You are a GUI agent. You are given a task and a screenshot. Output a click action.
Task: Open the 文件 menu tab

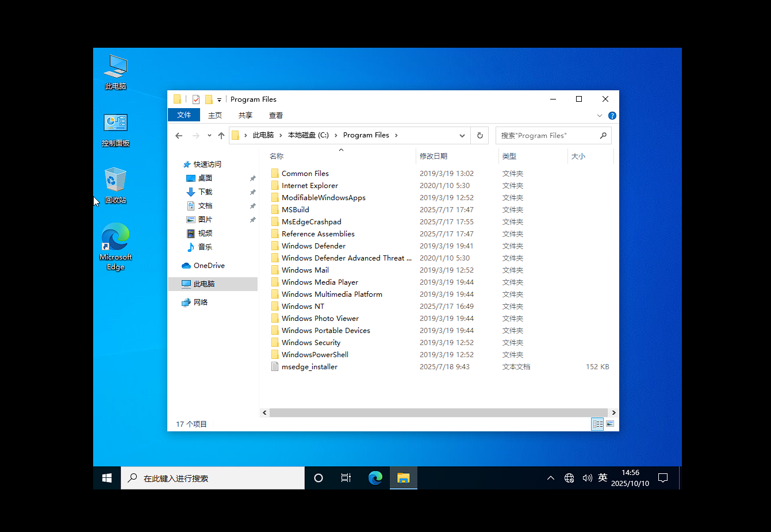184,115
